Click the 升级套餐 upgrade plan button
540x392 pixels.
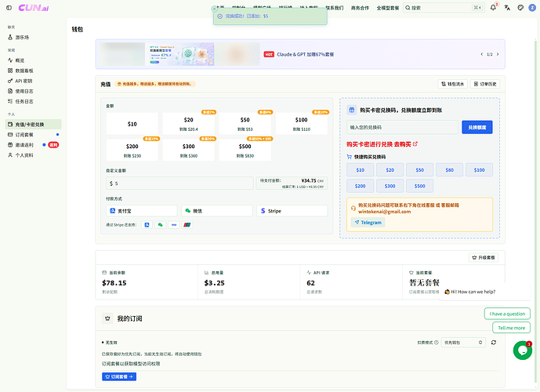tap(483, 258)
